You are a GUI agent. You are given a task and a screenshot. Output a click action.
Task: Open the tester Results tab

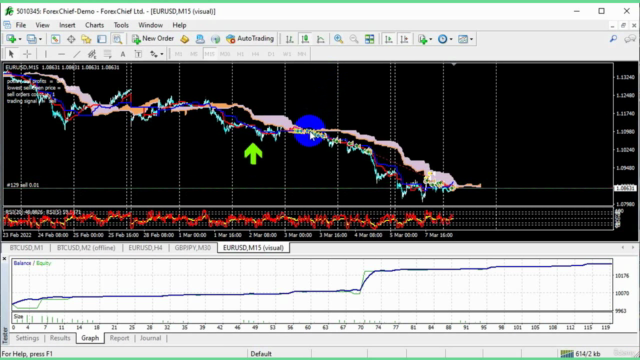(x=60, y=338)
